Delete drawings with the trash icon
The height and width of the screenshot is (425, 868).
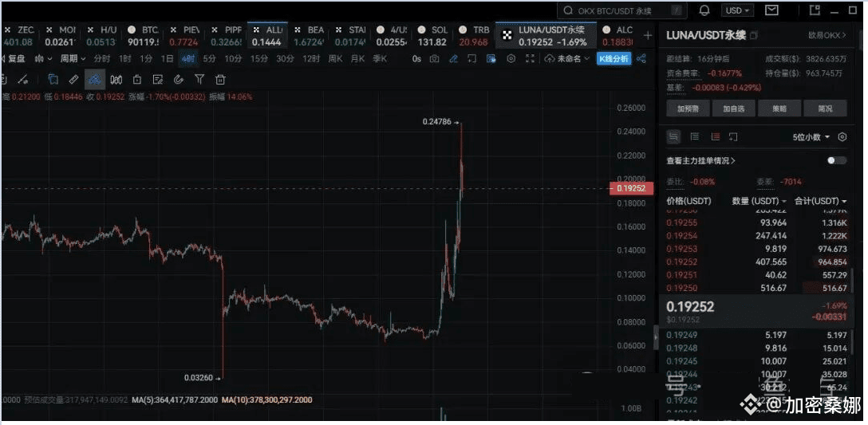click(220, 80)
